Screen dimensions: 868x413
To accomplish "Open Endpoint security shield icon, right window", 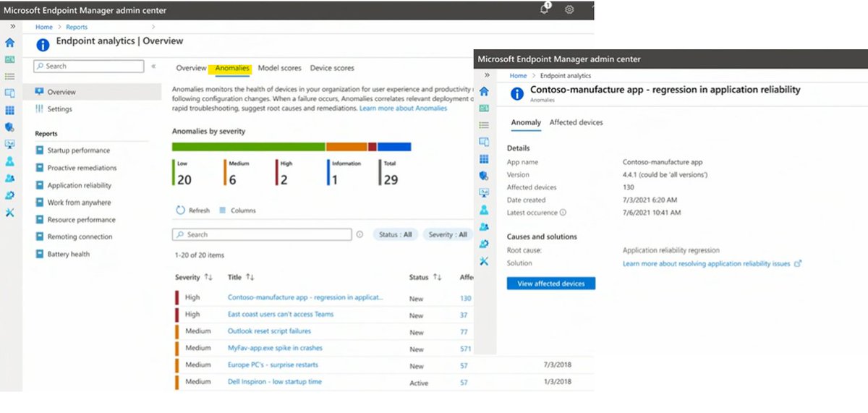I will [484, 176].
